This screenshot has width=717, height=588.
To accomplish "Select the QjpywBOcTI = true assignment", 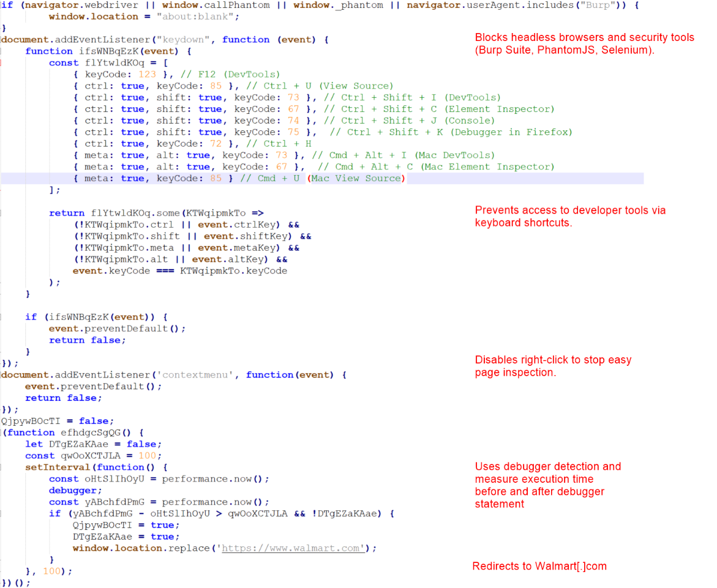I will tap(126, 526).
